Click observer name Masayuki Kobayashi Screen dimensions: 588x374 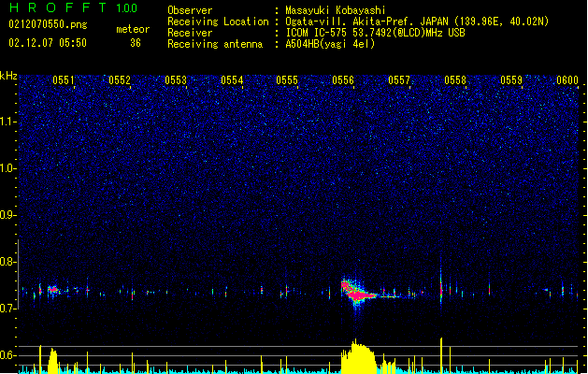(x=336, y=10)
